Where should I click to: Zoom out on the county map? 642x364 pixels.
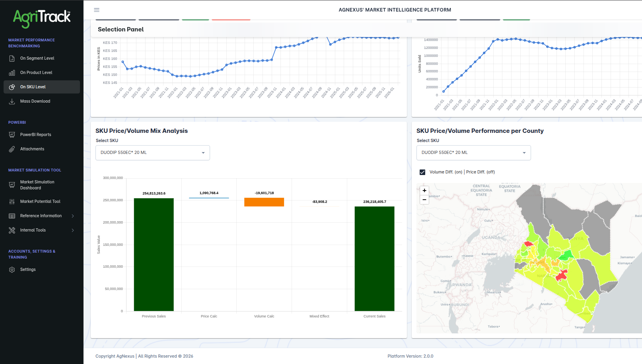pyautogui.click(x=424, y=200)
